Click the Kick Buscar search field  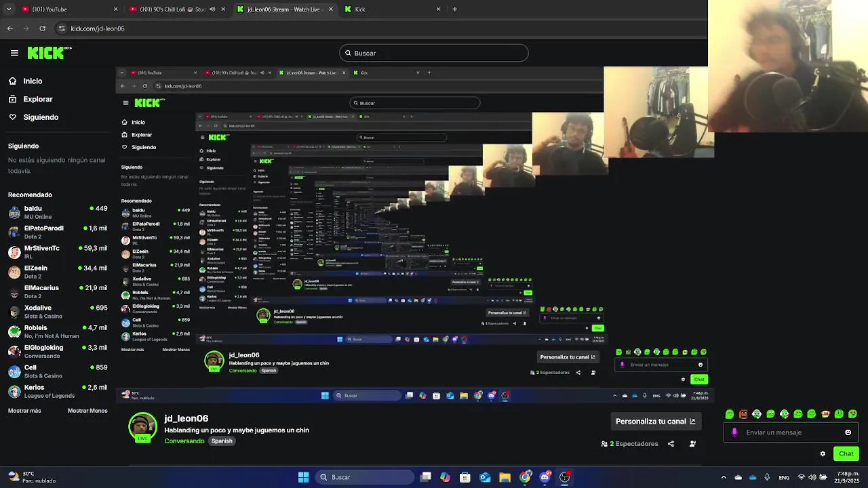coord(434,53)
